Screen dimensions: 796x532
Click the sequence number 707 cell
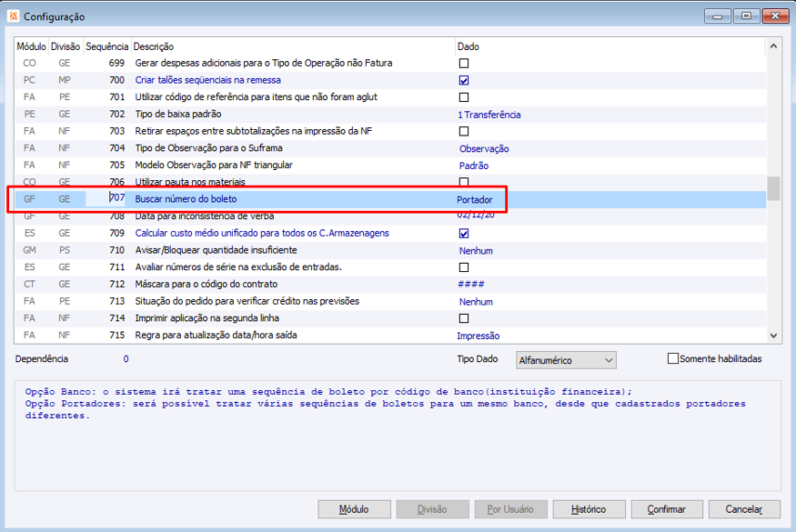(x=106, y=198)
